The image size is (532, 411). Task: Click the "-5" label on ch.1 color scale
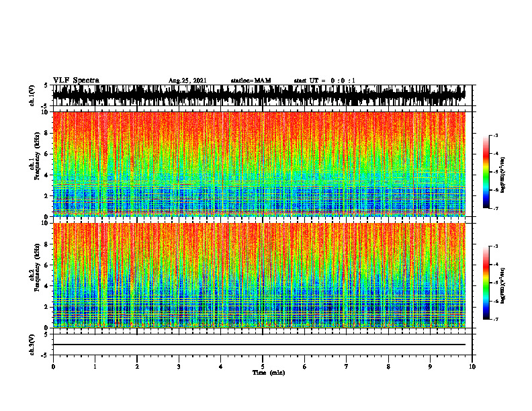496,172
